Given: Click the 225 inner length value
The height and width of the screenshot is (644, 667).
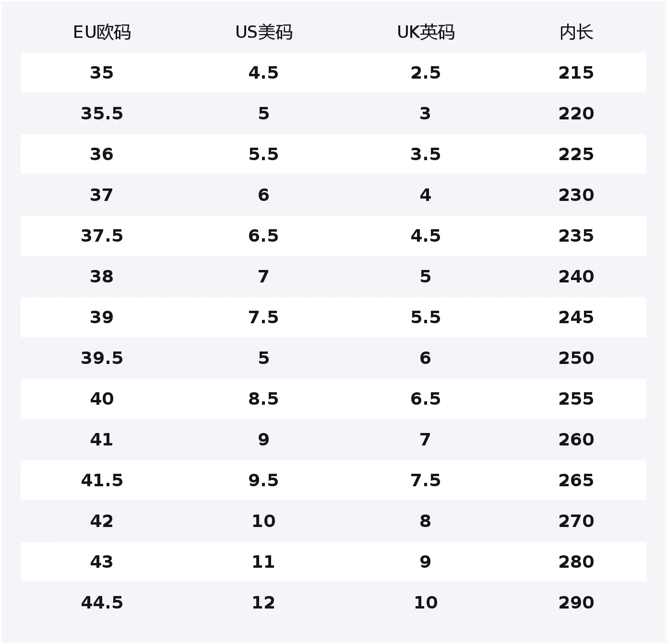Looking at the screenshot, I should click(576, 154).
